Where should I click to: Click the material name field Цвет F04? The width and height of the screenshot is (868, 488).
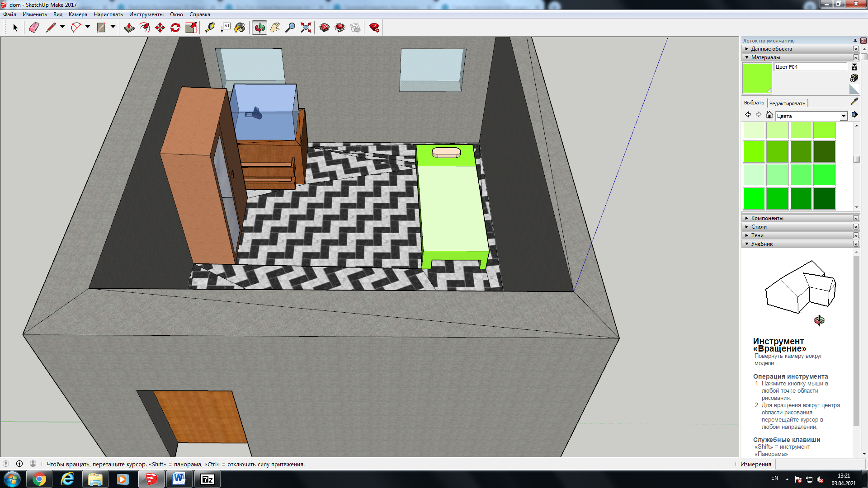(x=810, y=67)
